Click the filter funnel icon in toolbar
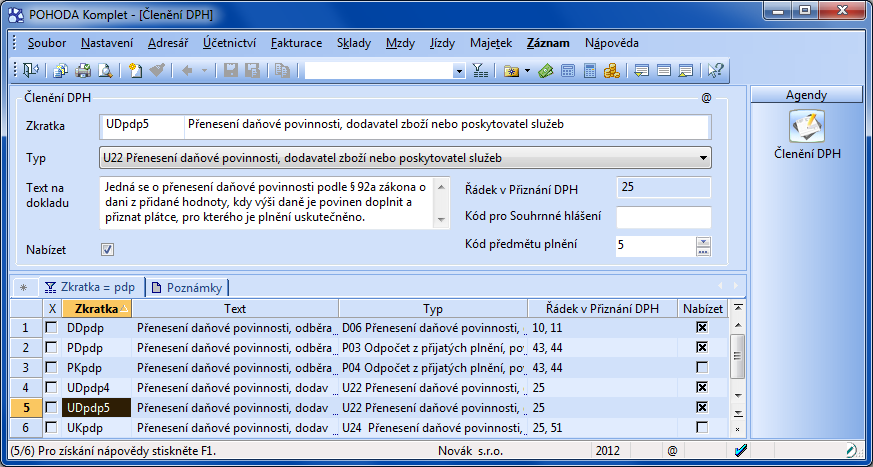 point(479,71)
